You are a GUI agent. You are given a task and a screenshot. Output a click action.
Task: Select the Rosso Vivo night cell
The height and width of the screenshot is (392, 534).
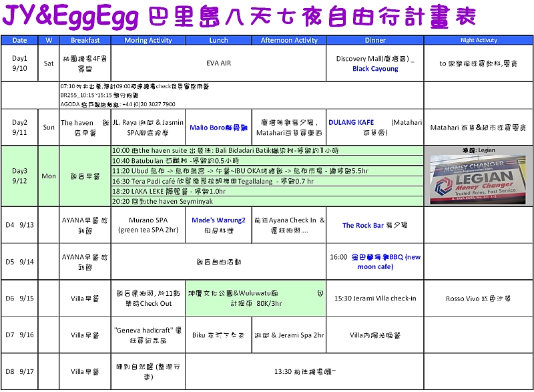click(479, 299)
